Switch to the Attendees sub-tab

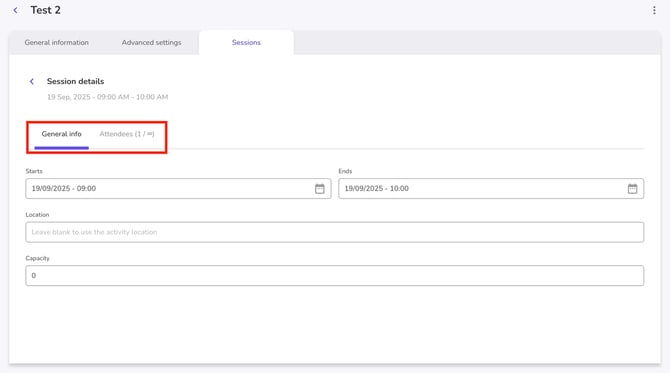click(x=127, y=134)
